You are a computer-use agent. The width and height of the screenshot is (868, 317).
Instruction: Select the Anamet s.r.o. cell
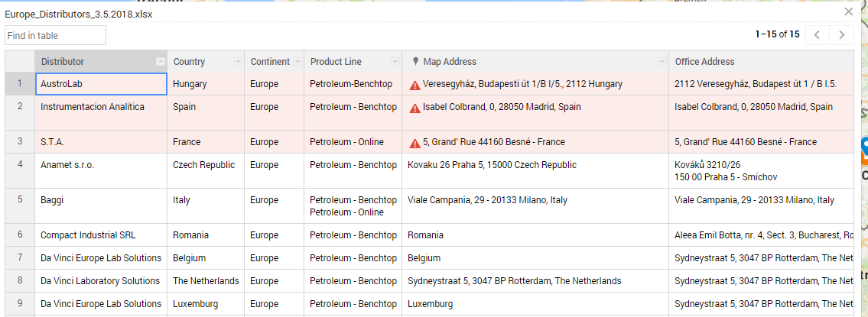(101, 170)
